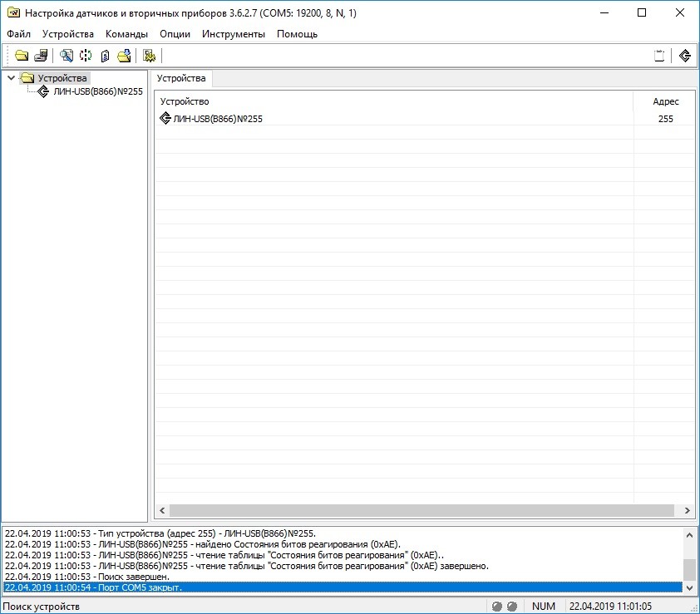Viewport: 700px width, 614px height.
Task: Click the folder with blue arrow icon
Action: (124, 56)
